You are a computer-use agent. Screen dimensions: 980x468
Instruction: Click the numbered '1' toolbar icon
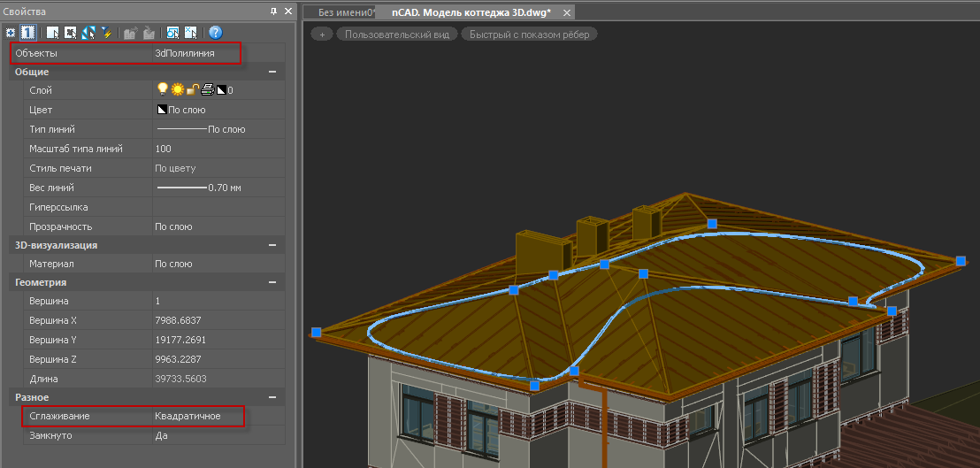[27, 33]
